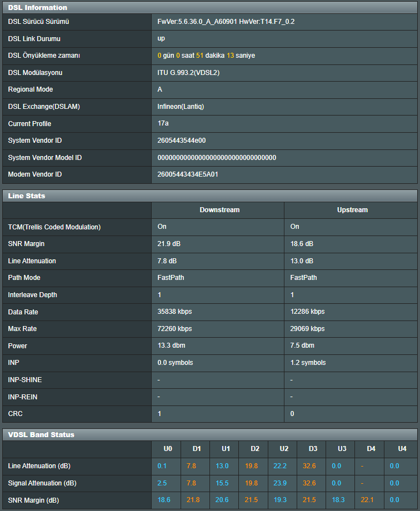Click the U2 Line Attenuation value 22.2
This screenshot has width=420, height=511.
(280, 466)
